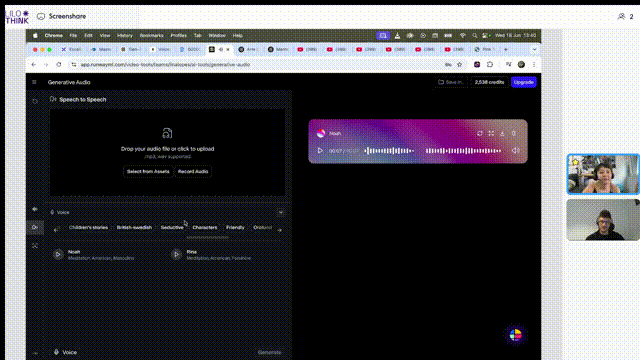Click the colorful help widget button

coord(516,335)
